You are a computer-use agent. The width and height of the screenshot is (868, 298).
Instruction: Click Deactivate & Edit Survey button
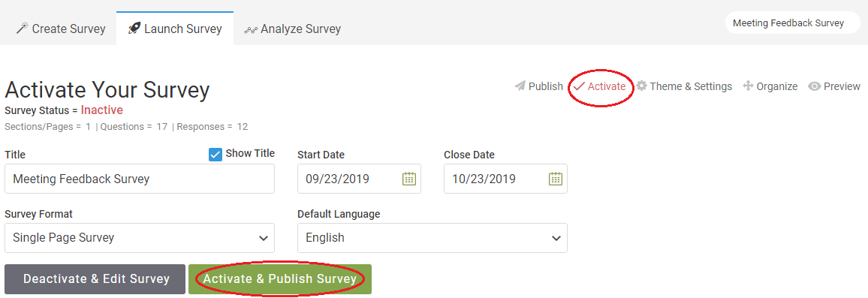point(95,278)
